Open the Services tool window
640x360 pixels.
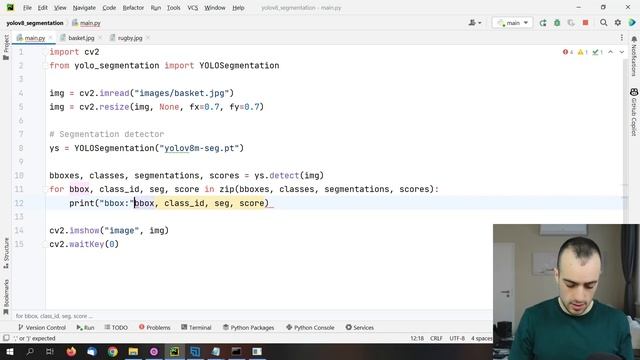coord(360,327)
